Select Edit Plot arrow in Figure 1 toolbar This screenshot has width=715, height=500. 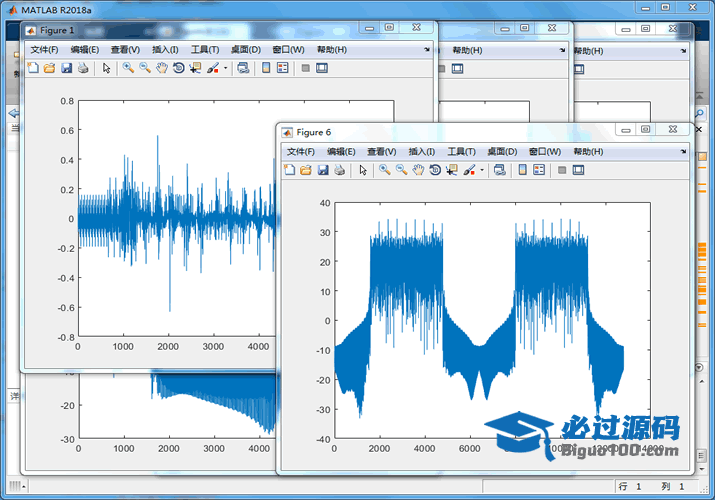(x=106, y=68)
